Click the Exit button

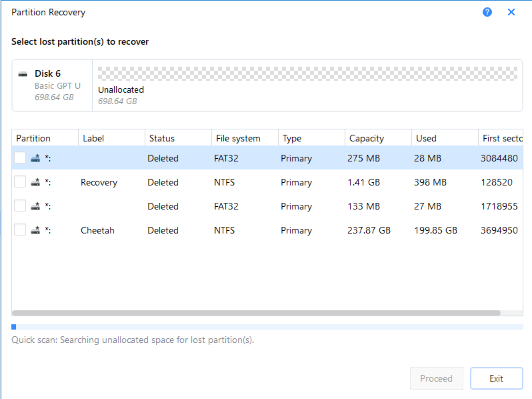coord(496,378)
